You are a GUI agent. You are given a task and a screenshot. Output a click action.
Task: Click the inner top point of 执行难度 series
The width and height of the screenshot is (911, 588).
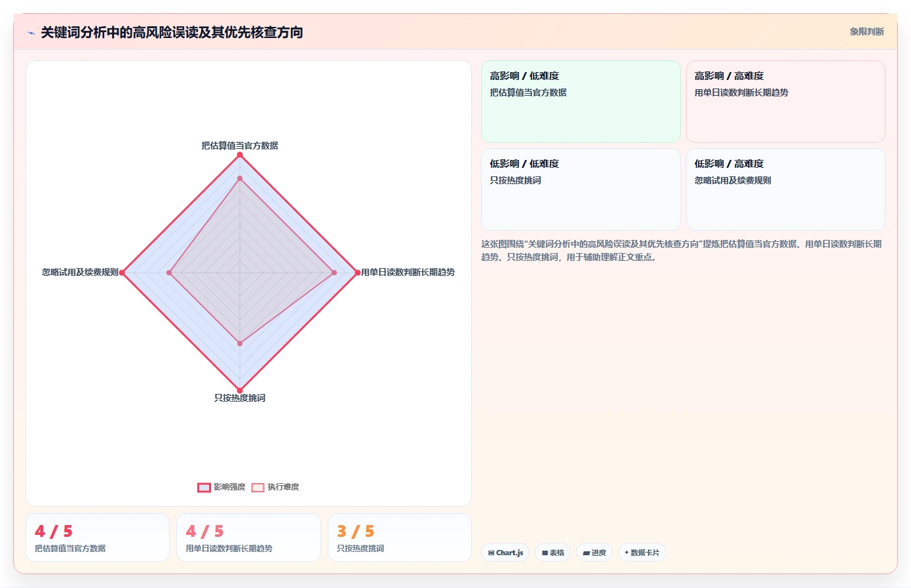coord(240,178)
